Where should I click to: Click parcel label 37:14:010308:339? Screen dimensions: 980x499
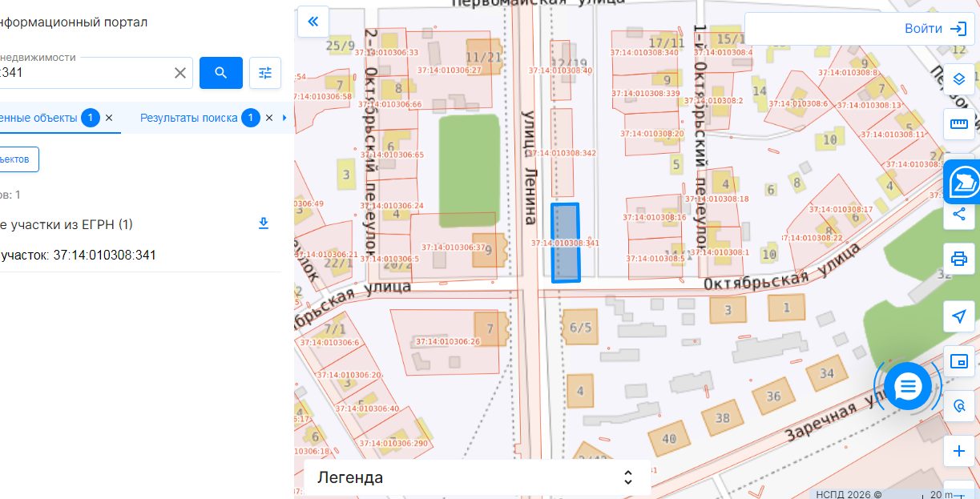coord(646,94)
